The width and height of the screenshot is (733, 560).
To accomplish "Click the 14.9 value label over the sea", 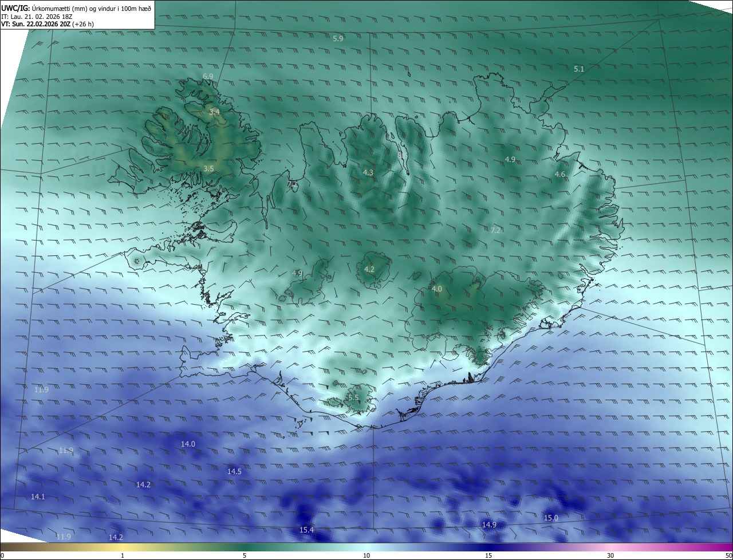I will point(489,524).
